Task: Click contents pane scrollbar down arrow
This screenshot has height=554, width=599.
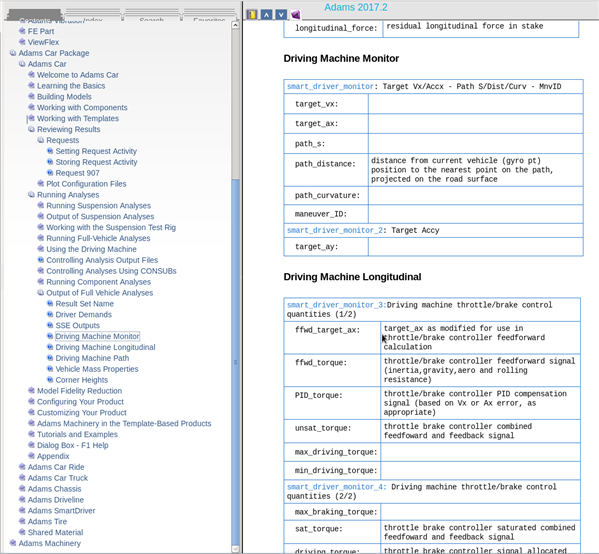Action: click(x=236, y=549)
